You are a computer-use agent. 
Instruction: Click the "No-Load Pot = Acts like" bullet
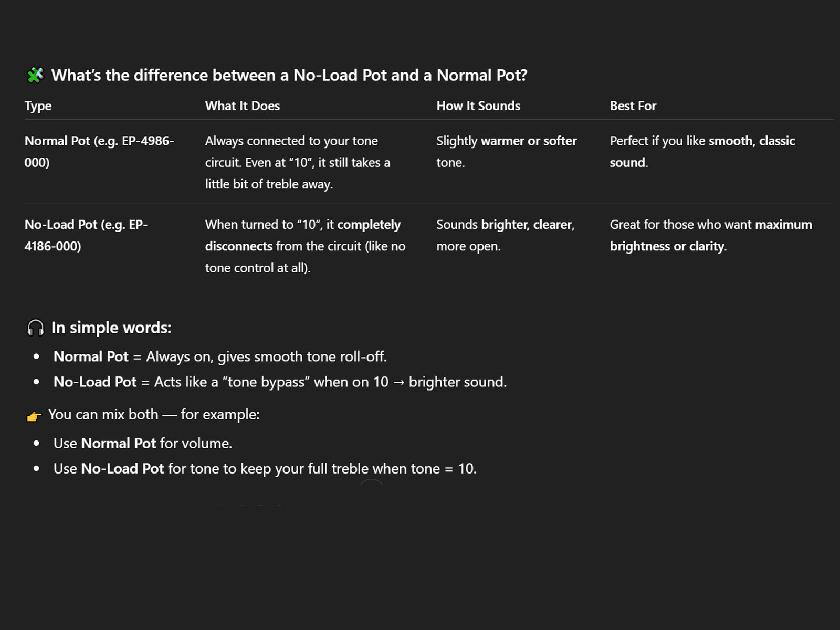coord(280,382)
